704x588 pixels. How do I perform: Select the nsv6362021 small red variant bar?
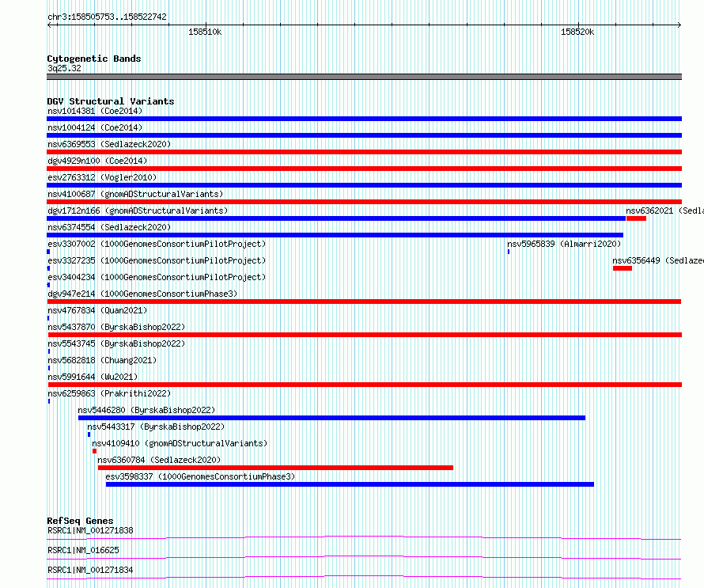coord(636,218)
